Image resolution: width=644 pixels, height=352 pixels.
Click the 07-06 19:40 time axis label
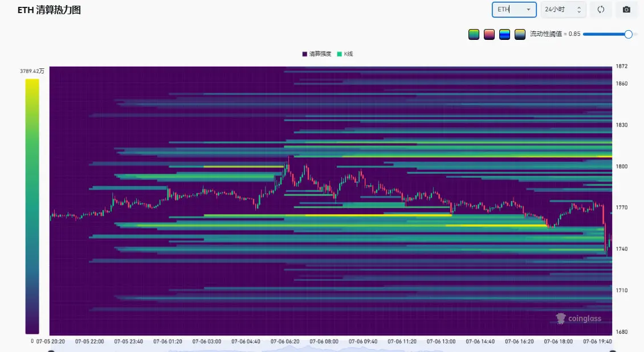(x=598, y=341)
